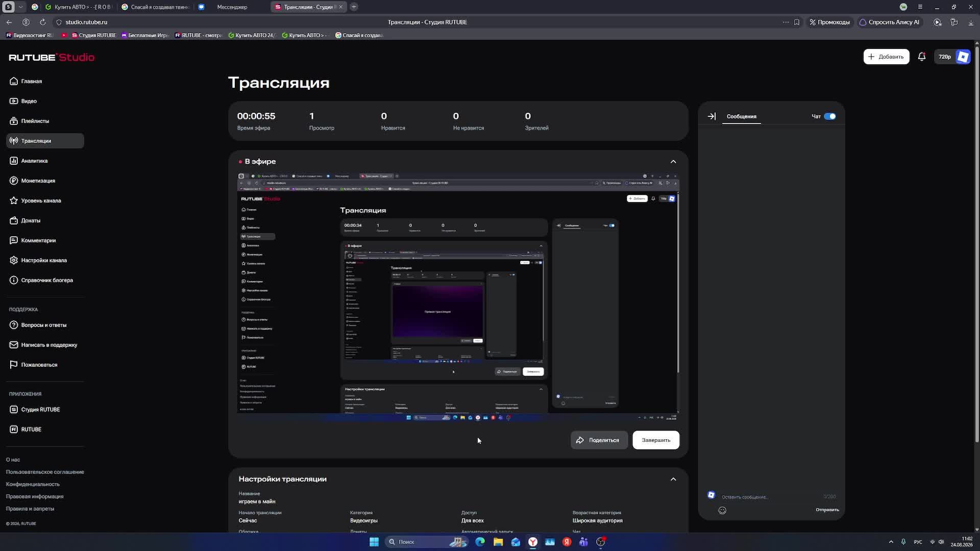Click the Windows taskbar search box
Screen dimensions: 980x551
coord(426,542)
